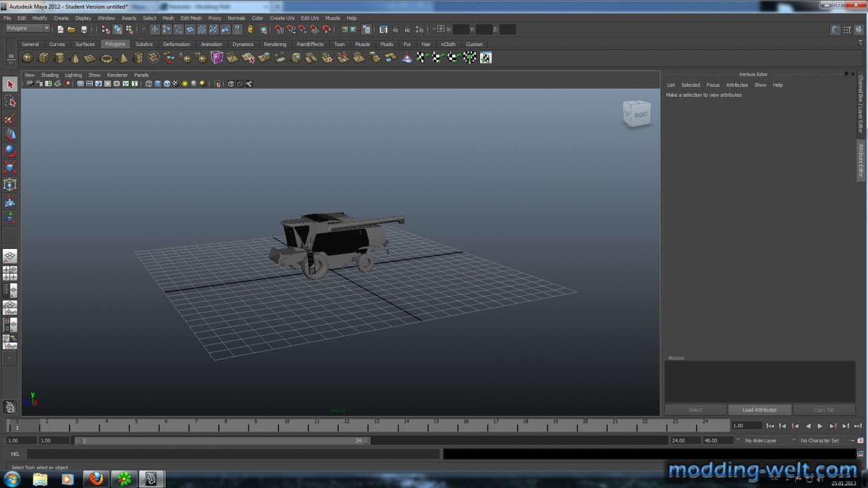The image size is (868, 488).
Task: Click the time slider at frame 12
Action: point(346,425)
